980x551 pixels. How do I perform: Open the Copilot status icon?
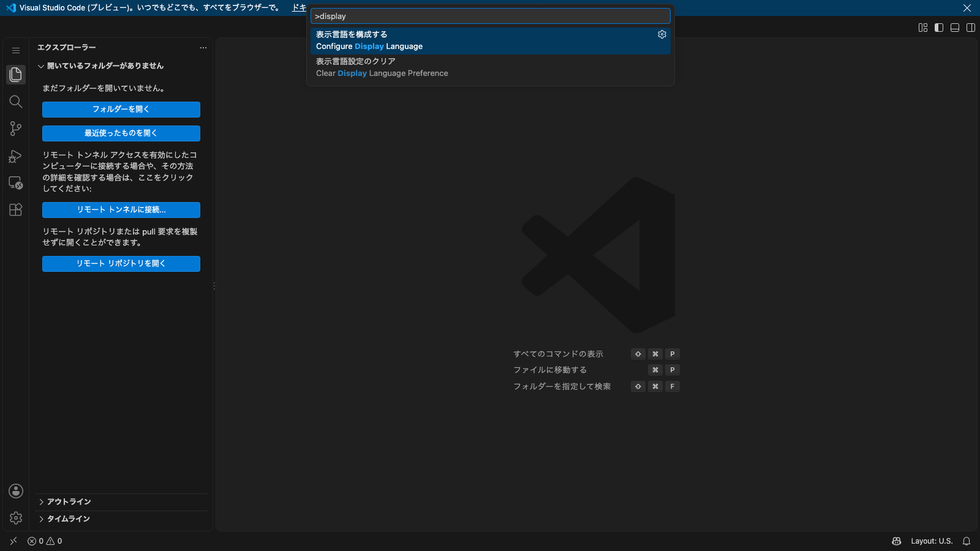click(x=897, y=541)
